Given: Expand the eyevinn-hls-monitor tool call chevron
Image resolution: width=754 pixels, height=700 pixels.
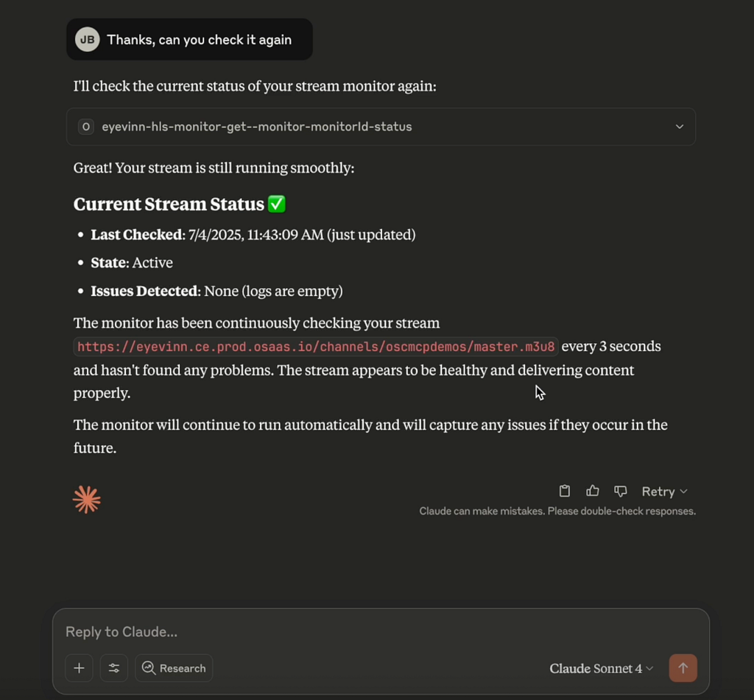Looking at the screenshot, I should (x=679, y=127).
